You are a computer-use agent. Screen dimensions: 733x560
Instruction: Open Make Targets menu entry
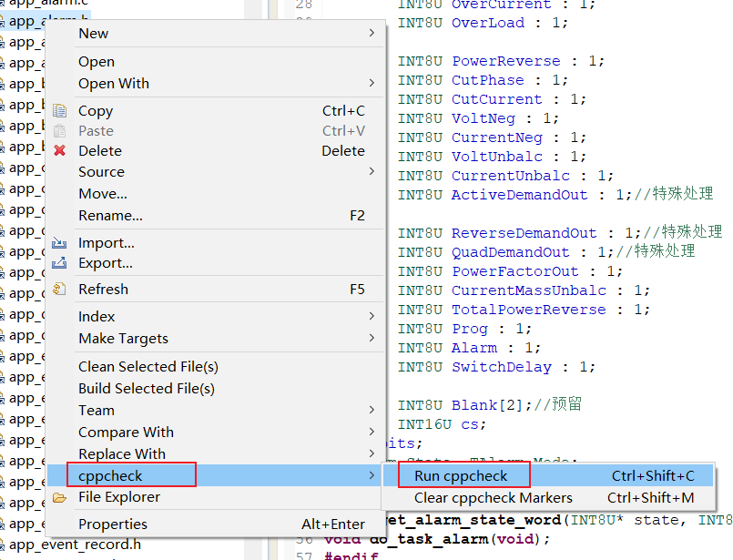click(216, 338)
